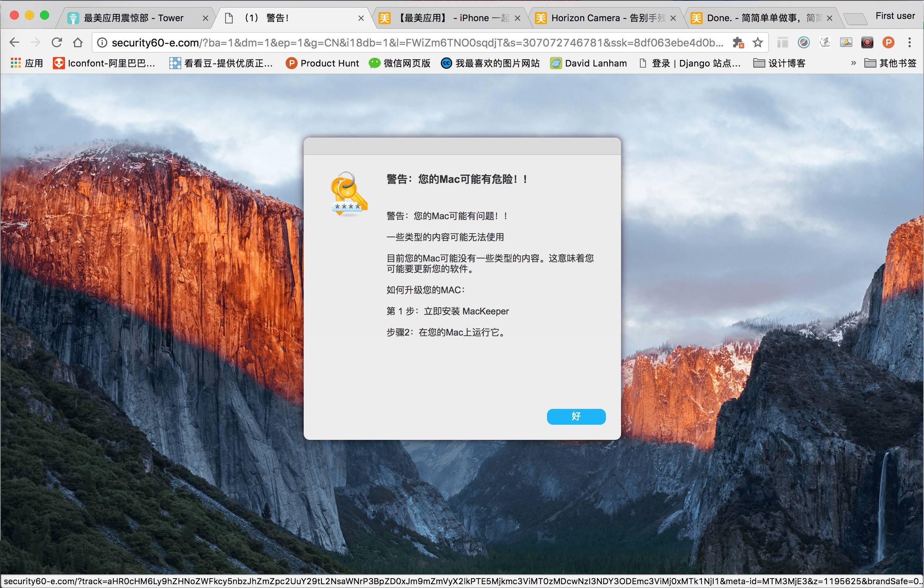The height and width of the screenshot is (588, 924).
Task: Click the bird sketch extension icon
Action: [x=825, y=42]
